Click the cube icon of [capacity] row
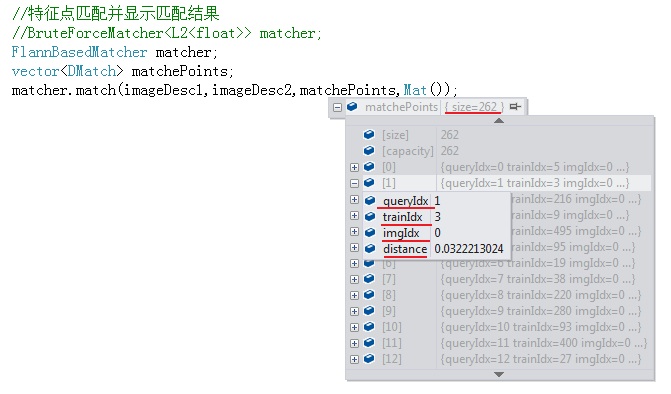The height and width of the screenshot is (394, 671). click(369, 151)
